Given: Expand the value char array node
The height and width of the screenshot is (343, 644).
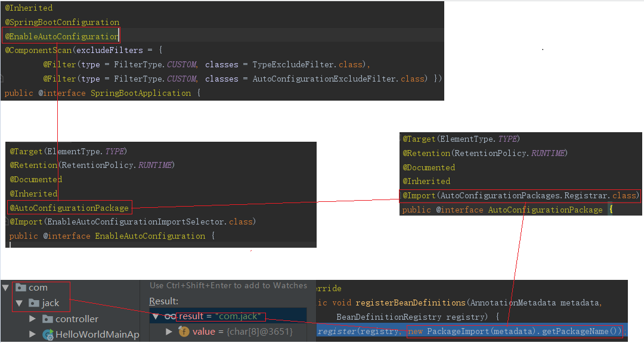Looking at the screenshot, I should coord(169,332).
